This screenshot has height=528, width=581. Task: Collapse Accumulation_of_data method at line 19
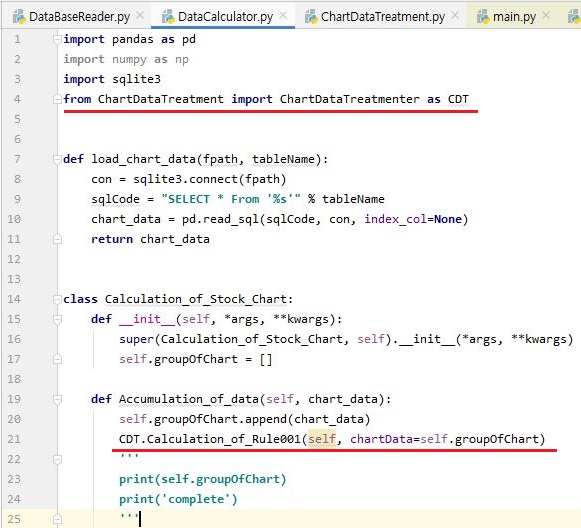(x=57, y=399)
